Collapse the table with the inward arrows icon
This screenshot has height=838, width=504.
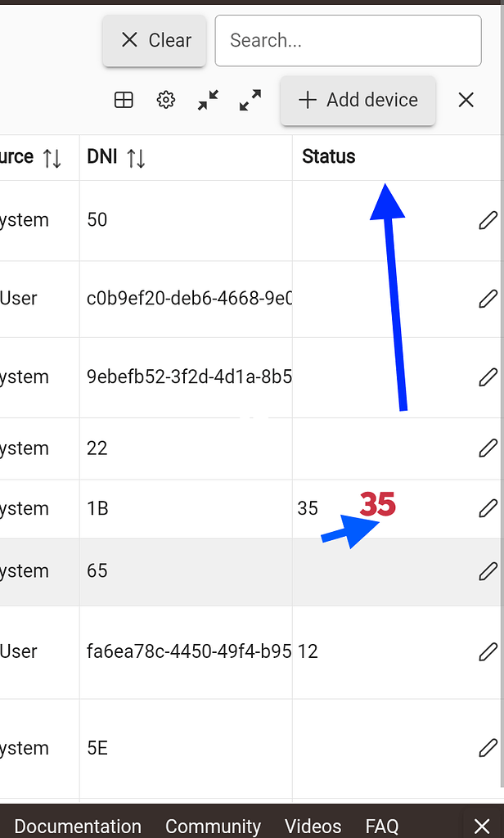click(207, 100)
